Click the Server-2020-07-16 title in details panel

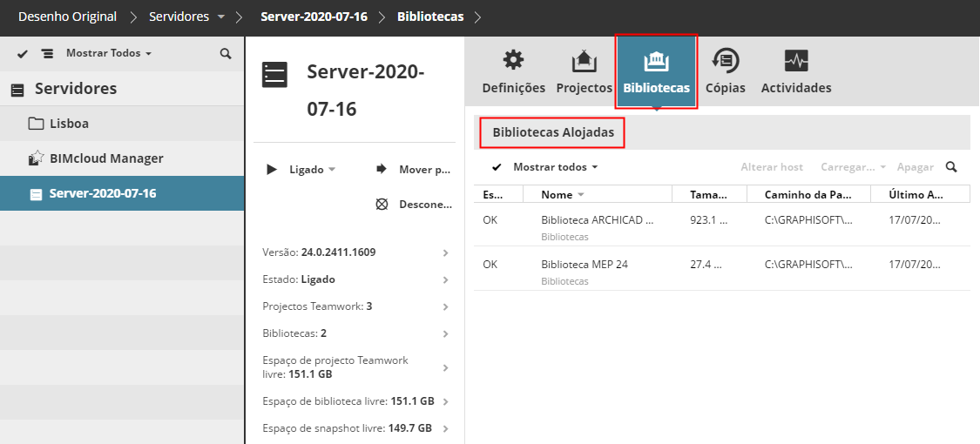tap(366, 91)
